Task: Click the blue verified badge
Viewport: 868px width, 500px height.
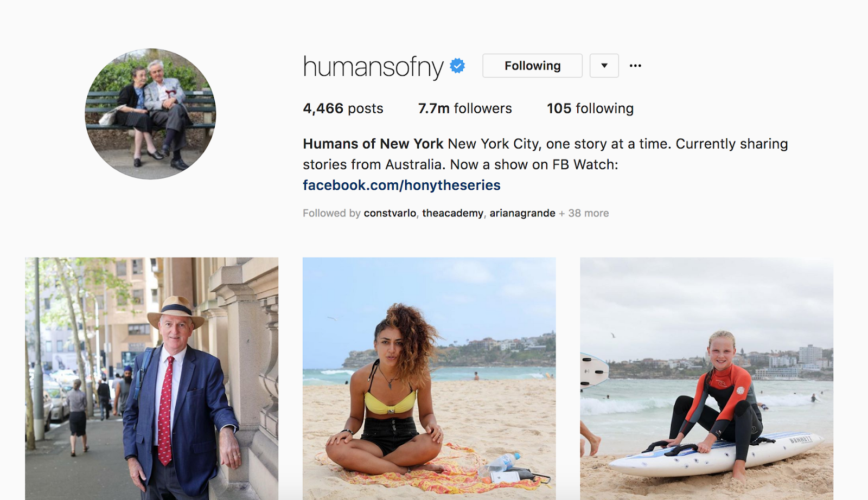Action: pos(458,66)
